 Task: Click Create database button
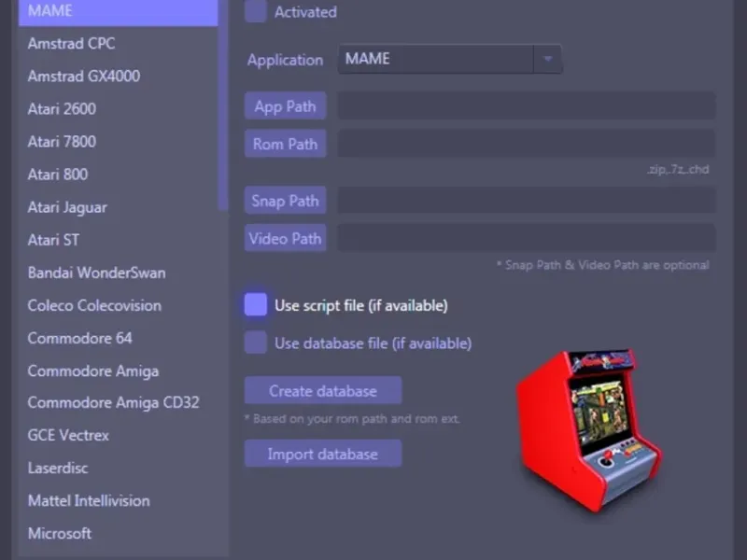click(x=323, y=391)
